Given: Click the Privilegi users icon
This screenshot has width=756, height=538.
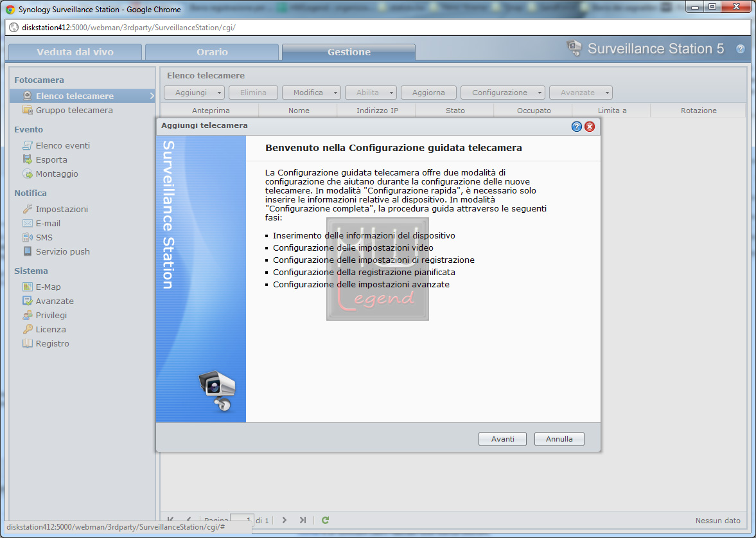Looking at the screenshot, I should click(x=28, y=315).
